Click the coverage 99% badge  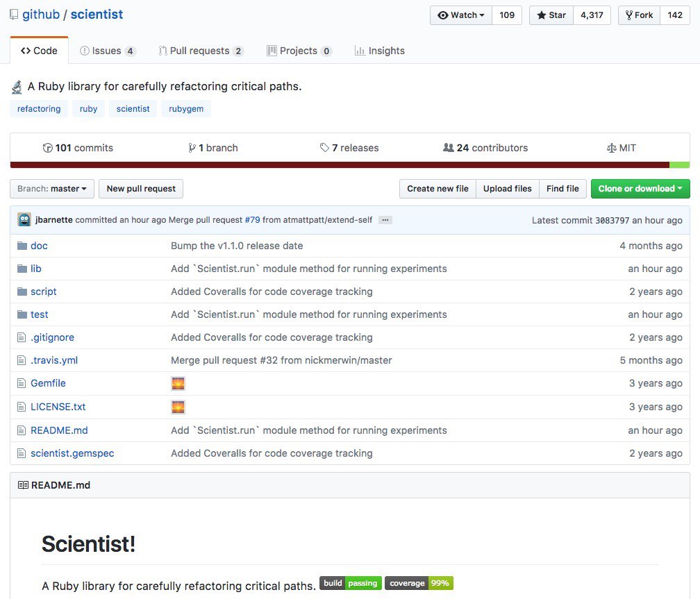pyautogui.click(x=419, y=583)
